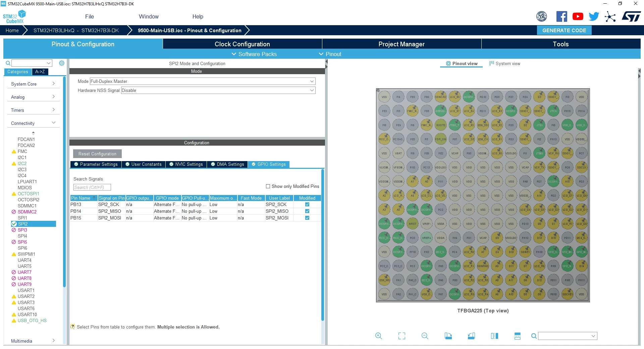Click Reset Configuration button

[x=97, y=154]
